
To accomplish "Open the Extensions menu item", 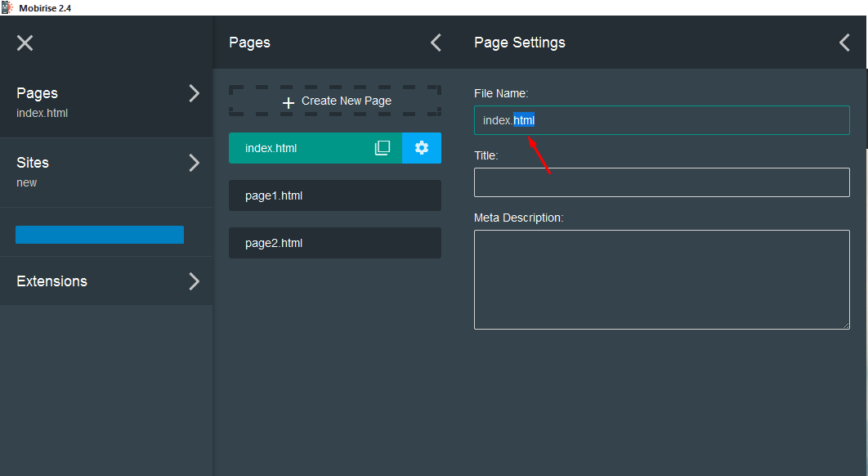I will (x=52, y=281).
